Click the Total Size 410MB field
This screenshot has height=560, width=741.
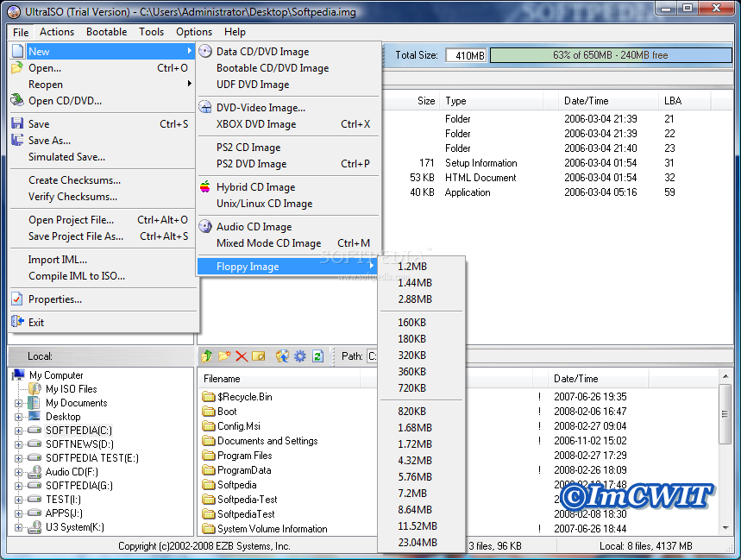[466, 55]
